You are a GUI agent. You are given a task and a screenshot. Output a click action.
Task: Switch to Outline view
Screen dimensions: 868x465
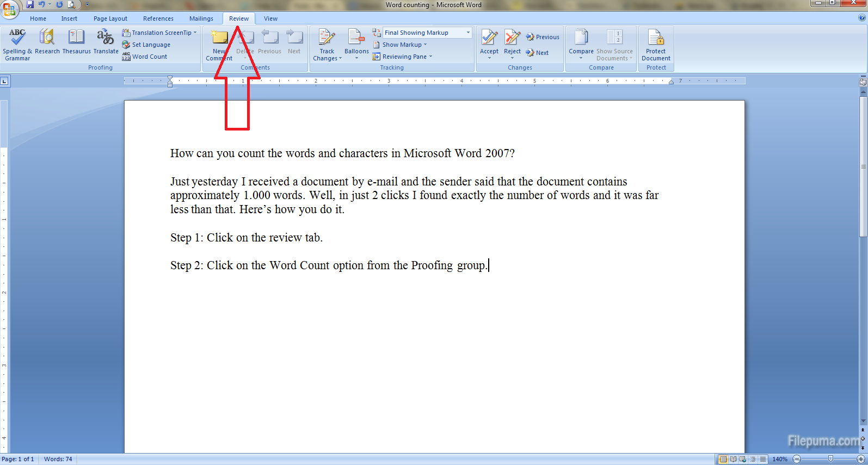point(753,459)
